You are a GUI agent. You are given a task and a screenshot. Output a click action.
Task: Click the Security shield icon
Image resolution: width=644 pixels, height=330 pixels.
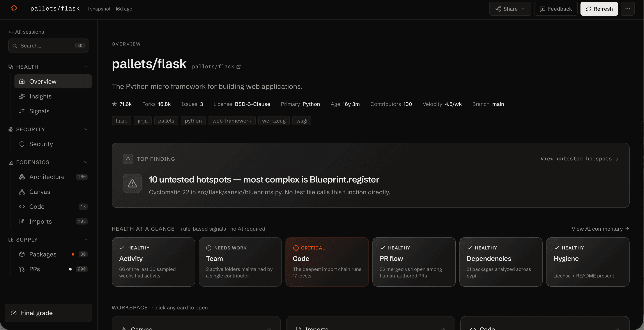point(22,144)
